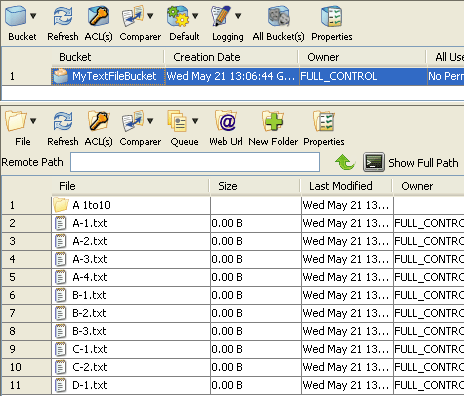Click the File folder icon in lower toolbar
Screen dimensions: 464x396
(16, 121)
